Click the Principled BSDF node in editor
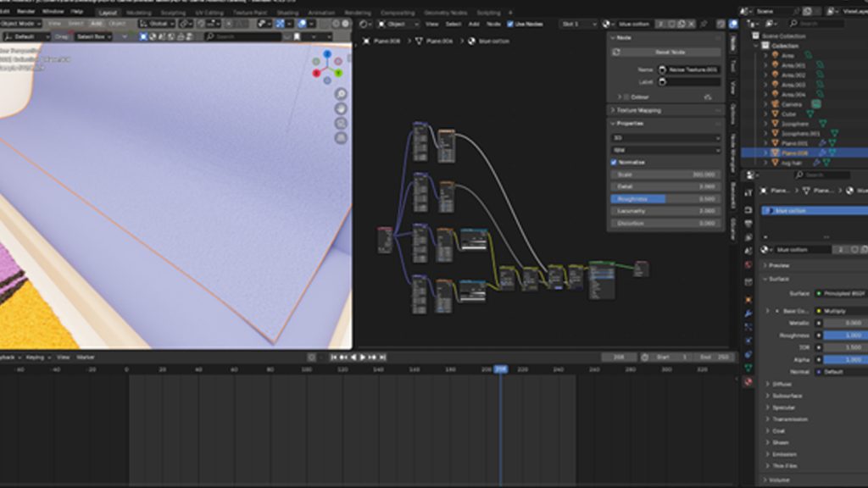The width and height of the screenshot is (868, 488). pos(602,279)
